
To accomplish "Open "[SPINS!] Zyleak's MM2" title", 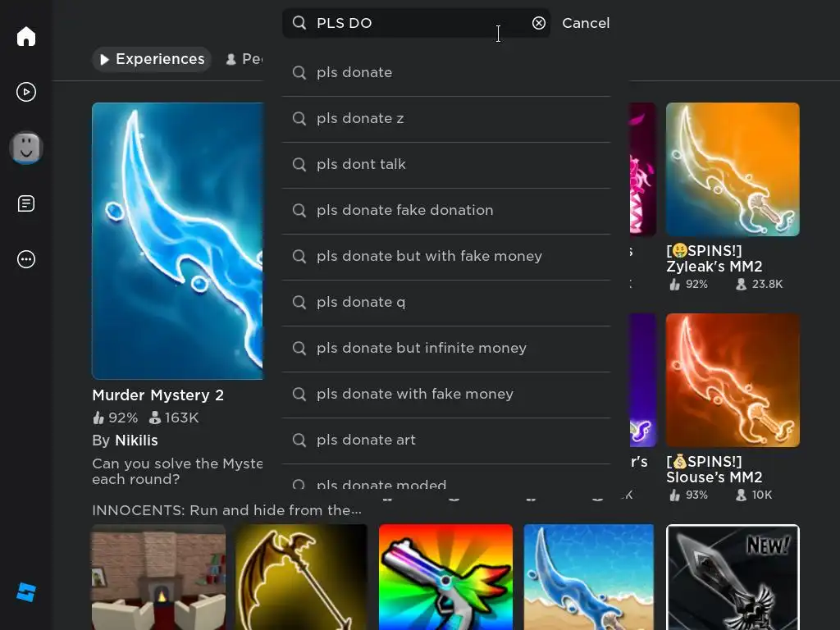I will (x=714, y=258).
